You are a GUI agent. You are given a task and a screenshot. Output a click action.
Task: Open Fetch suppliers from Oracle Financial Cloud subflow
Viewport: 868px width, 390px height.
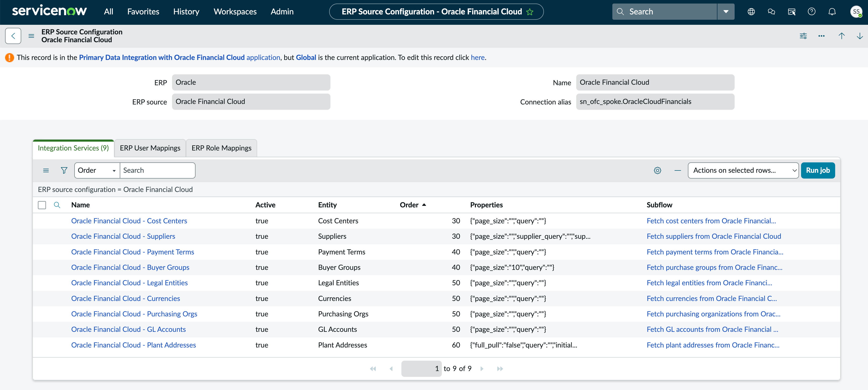click(714, 236)
